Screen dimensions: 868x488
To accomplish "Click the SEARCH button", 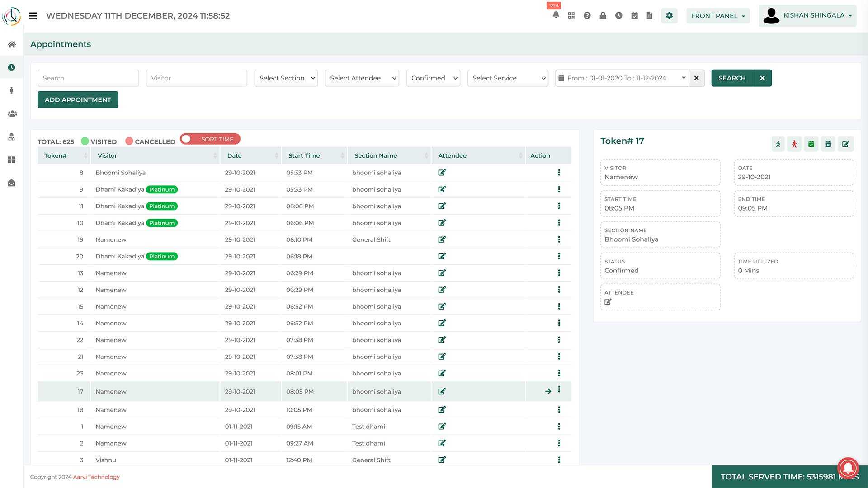I will 731,78.
